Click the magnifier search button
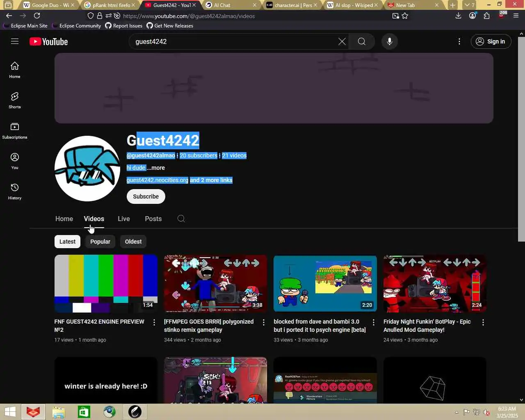 (361, 41)
